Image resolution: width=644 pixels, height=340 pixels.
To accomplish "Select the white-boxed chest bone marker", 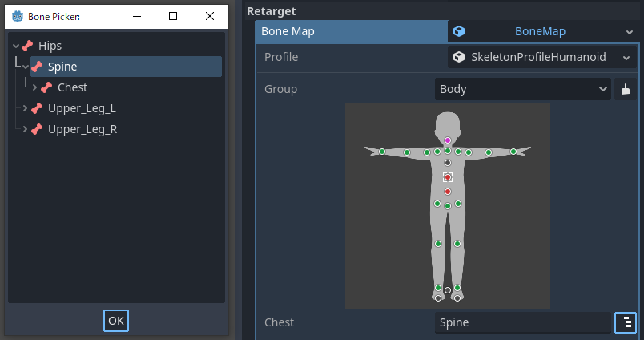I will pyautogui.click(x=448, y=177).
